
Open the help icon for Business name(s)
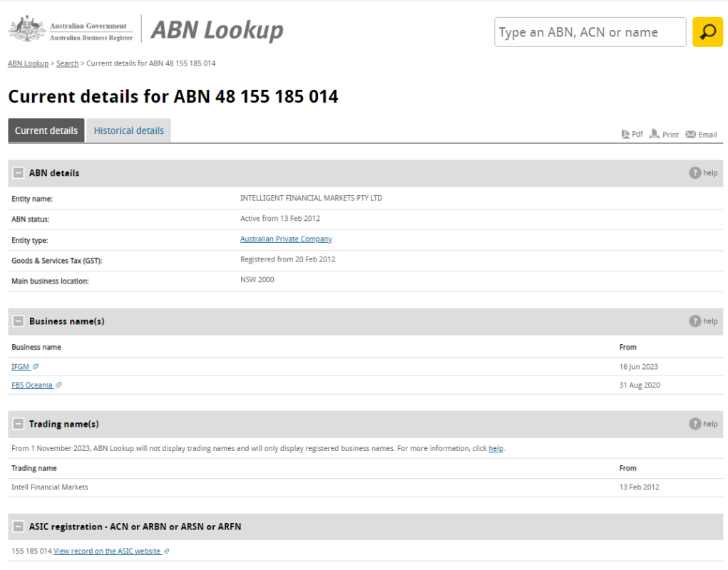point(694,321)
